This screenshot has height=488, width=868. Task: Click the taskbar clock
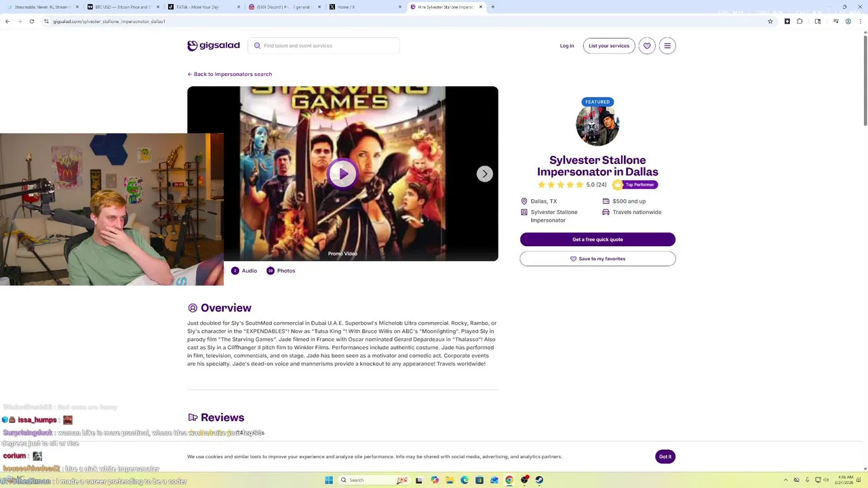coord(846,480)
